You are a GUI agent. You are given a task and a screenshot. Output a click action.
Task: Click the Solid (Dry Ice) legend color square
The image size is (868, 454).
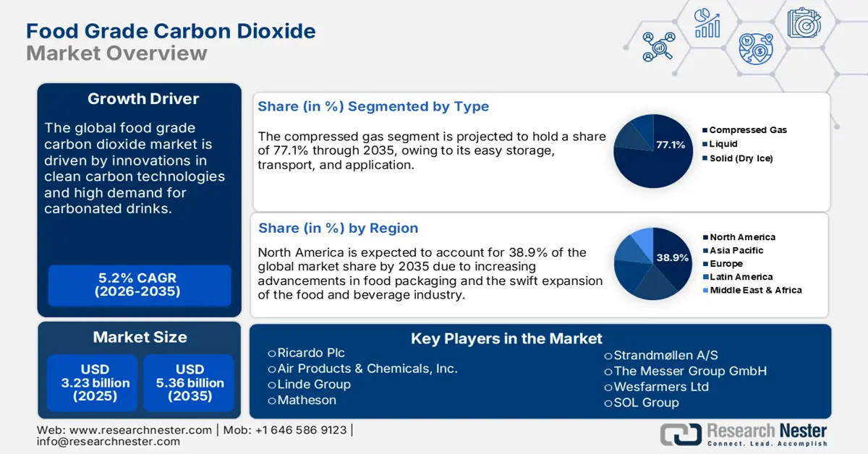pos(705,158)
